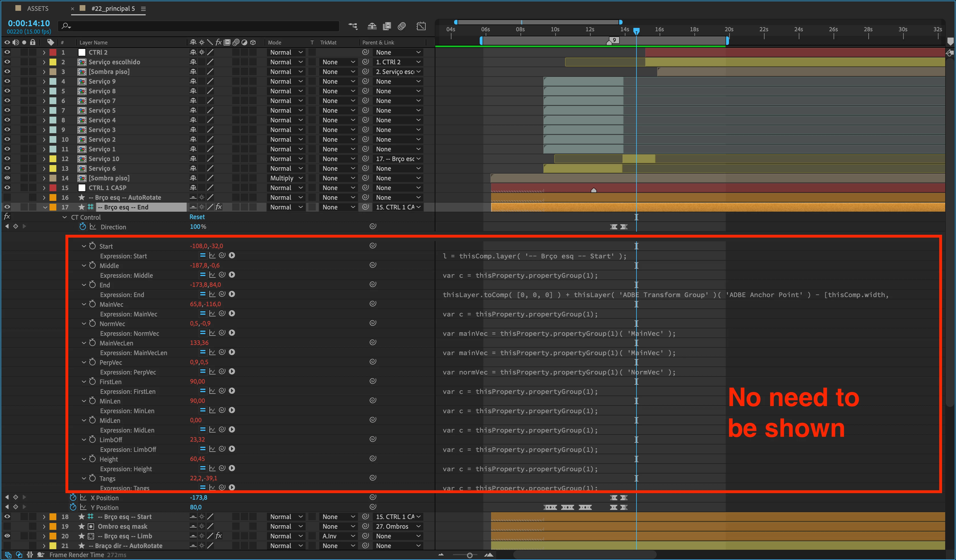The image size is (956, 560).
Task: Click the stopwatch for the Direction property
Action: pos(82,227)
